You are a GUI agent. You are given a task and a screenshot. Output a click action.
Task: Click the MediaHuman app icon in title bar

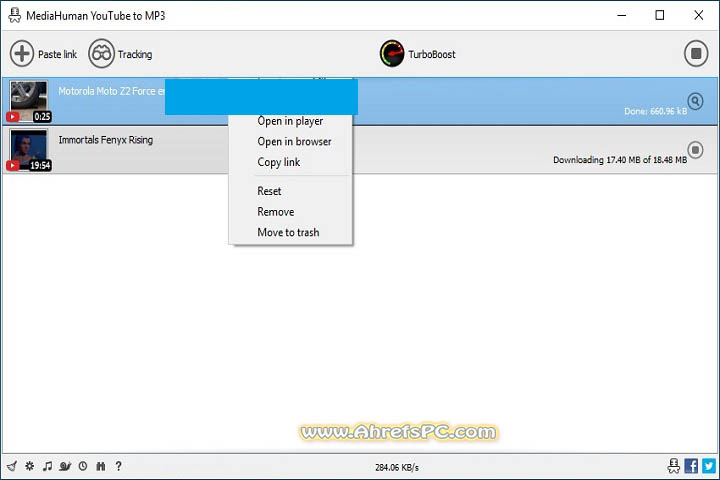[14, 15]
